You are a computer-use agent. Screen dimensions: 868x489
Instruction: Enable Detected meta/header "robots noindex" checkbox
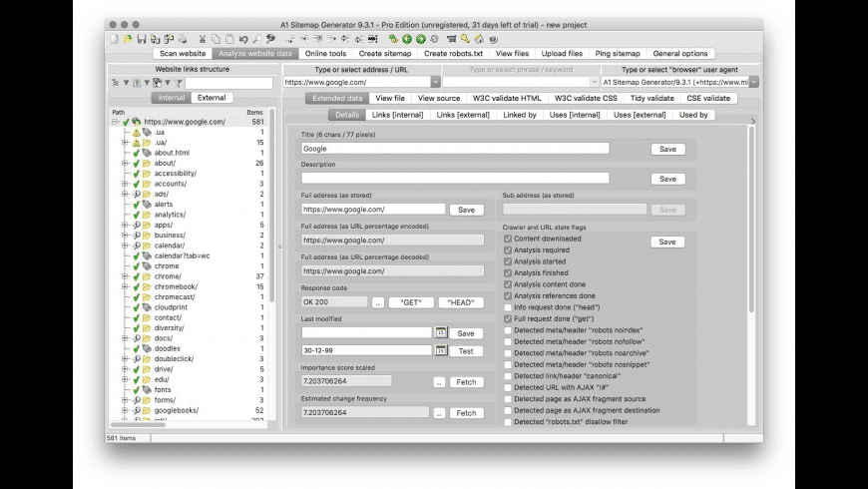pos(508,330)
